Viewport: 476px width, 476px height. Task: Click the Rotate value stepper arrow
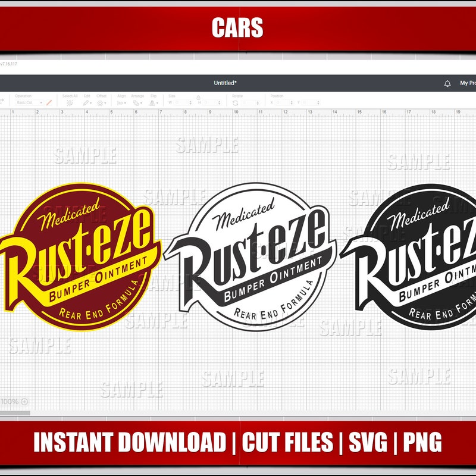coord(258,102)
